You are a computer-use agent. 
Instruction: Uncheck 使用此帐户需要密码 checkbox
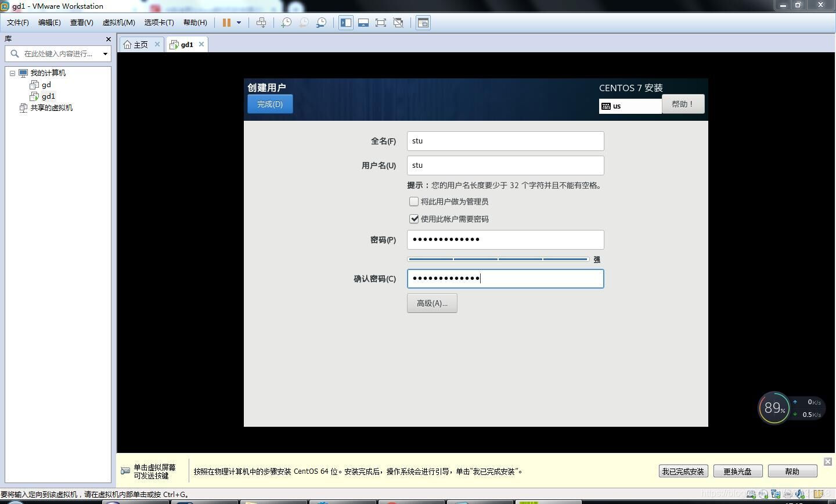[x=414, y=219]
